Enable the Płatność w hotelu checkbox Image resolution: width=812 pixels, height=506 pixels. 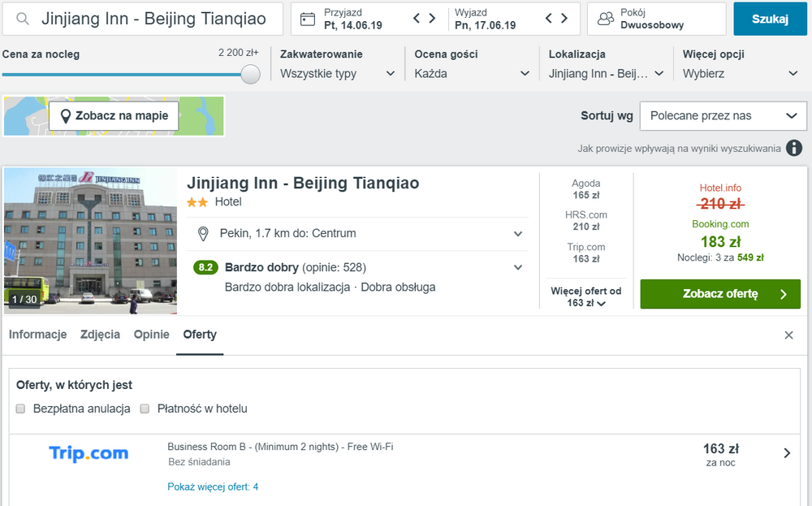tap(145, 409)
